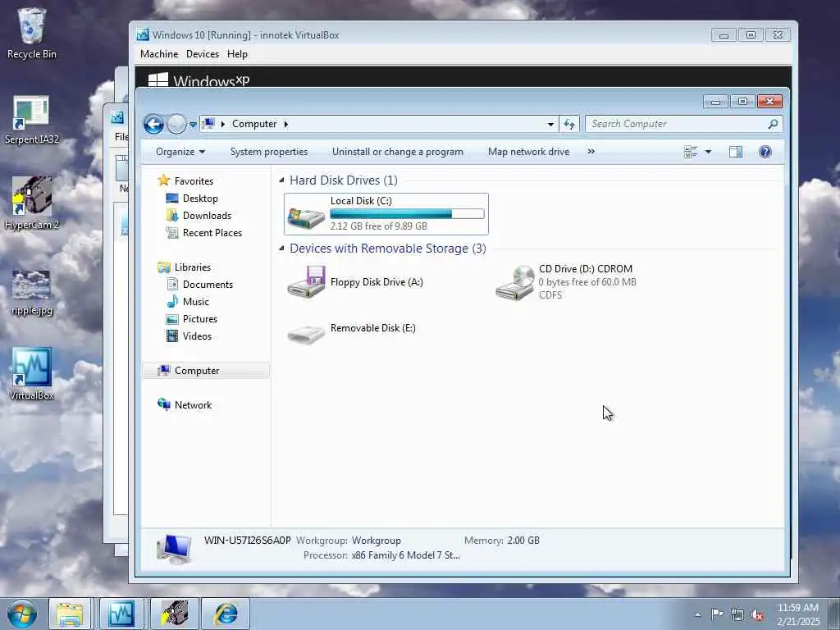
Task: Open Videos library
Action: [x=189, y=336]
